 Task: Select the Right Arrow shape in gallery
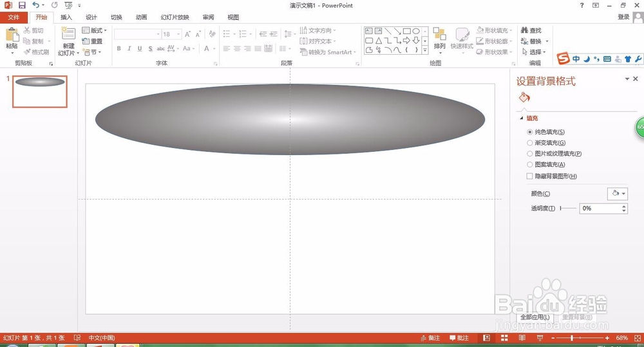(406, 41)
